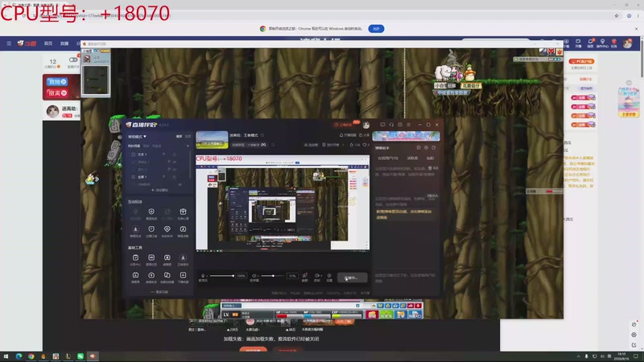Open Chrome from taskbar

pyautogui.click(x=31, y=356)
